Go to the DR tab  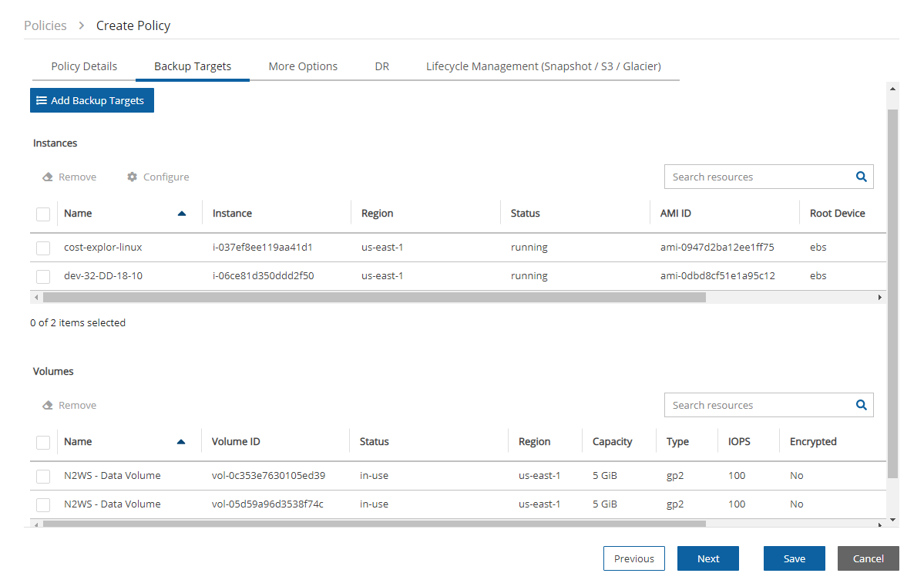coord(381,66)
